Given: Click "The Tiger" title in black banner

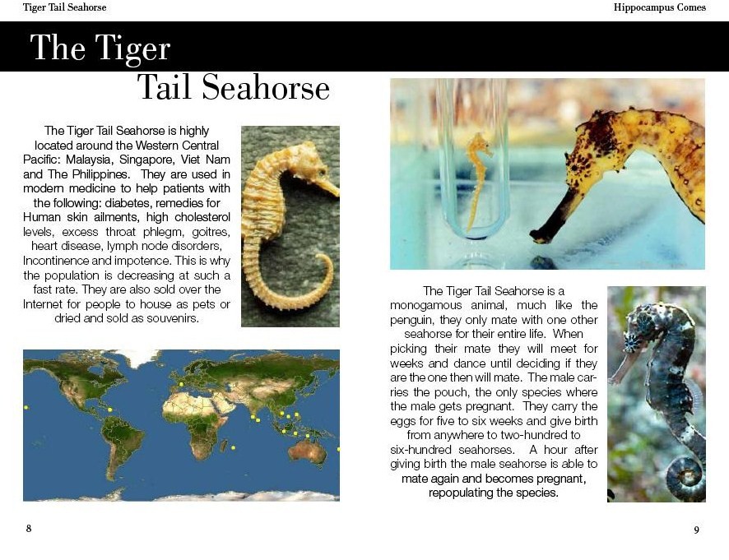Looking at the screenshot, I should pyautogui.click(x=100, y=48).
